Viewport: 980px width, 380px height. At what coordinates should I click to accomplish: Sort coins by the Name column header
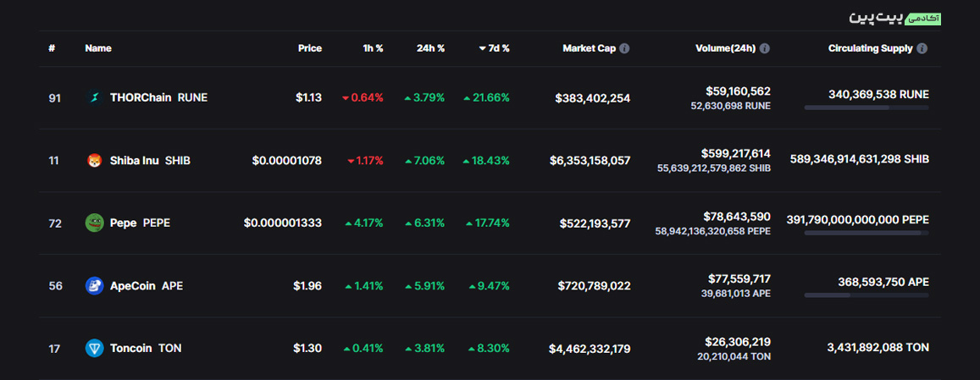point(98,48)
